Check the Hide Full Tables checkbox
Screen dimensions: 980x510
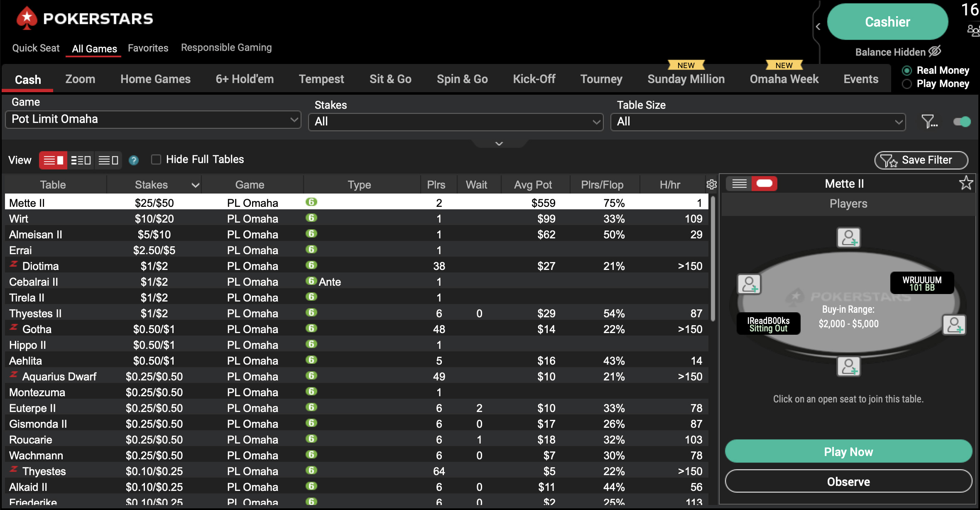(x=156, y=159)
